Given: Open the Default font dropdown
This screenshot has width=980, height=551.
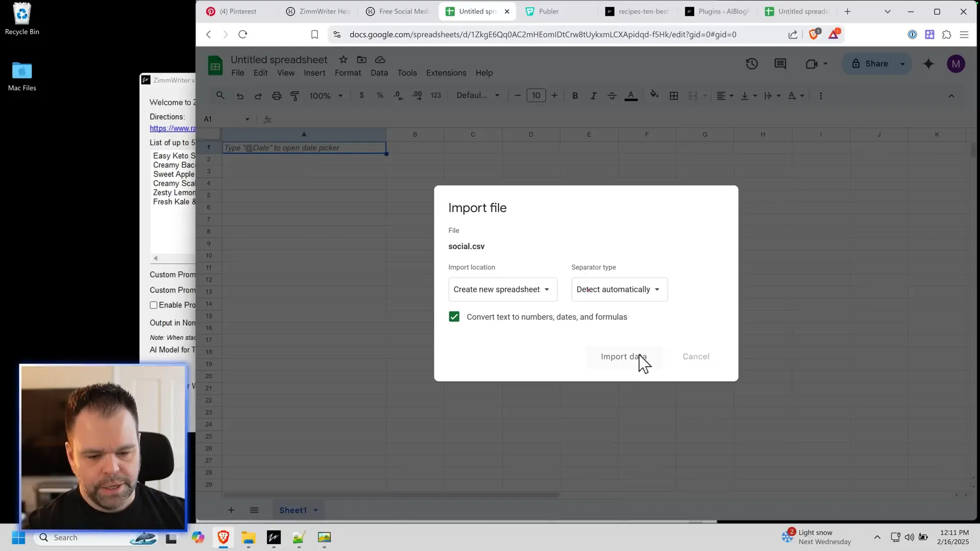Looking at the screenshot, I should tap(478, 95).
